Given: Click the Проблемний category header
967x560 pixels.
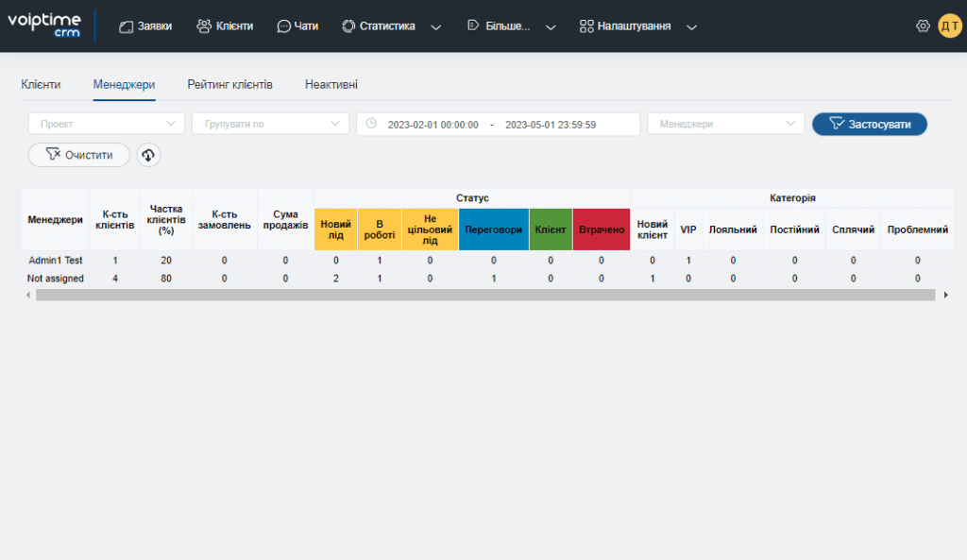Looking at the screenshot, I should point(918,229).
